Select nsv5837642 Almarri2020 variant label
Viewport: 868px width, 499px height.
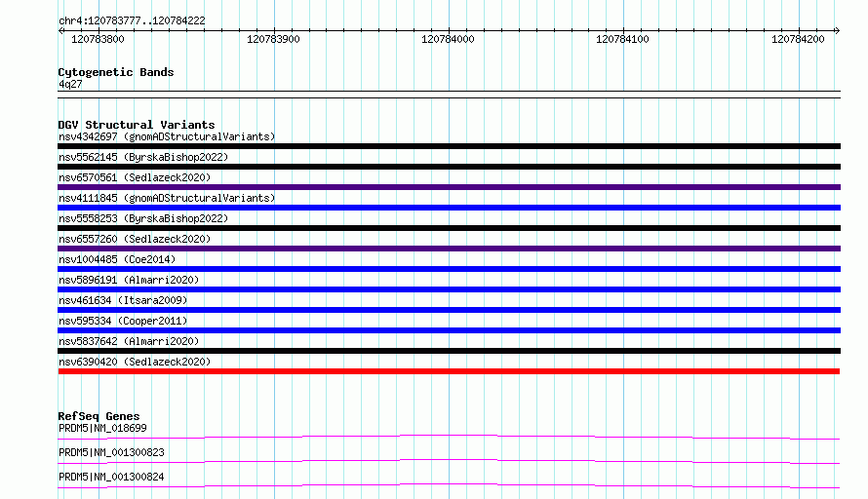(129, 341)
